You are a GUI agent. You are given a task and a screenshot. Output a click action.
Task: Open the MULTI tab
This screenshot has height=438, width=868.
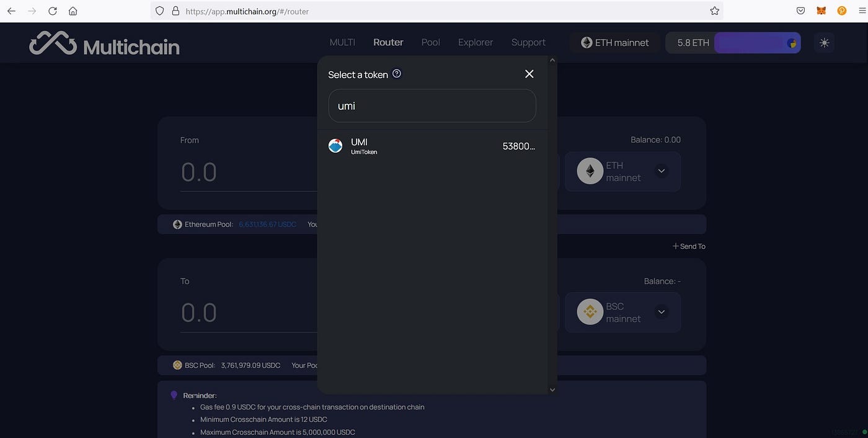click(342, 42)
